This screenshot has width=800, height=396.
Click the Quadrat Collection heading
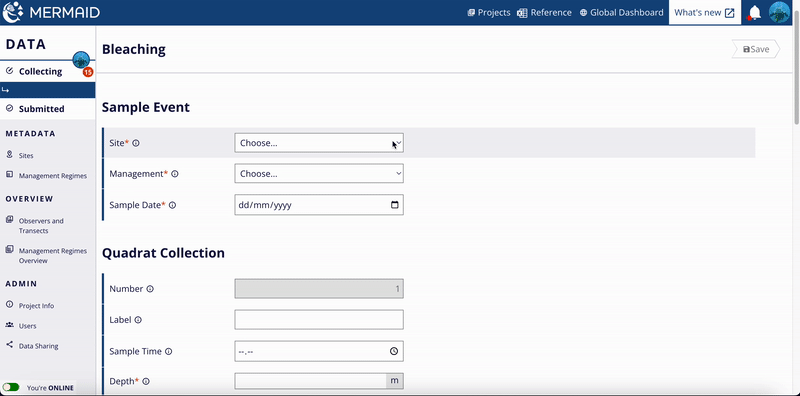[x=163, y=253]
